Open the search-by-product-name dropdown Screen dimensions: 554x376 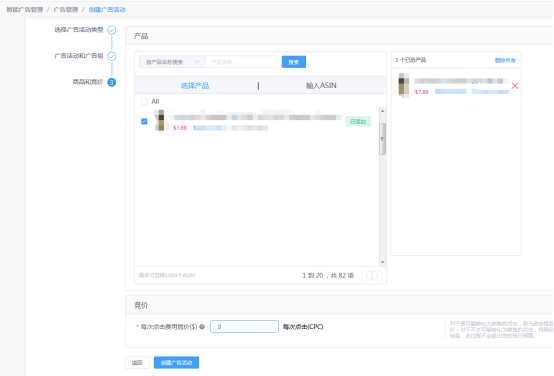click(x=172, y=62)
